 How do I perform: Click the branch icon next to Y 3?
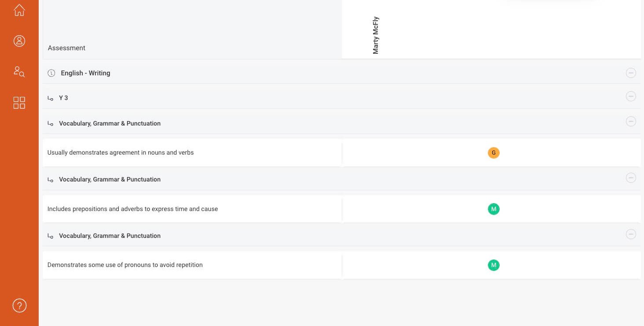click(x=51, y=98)
